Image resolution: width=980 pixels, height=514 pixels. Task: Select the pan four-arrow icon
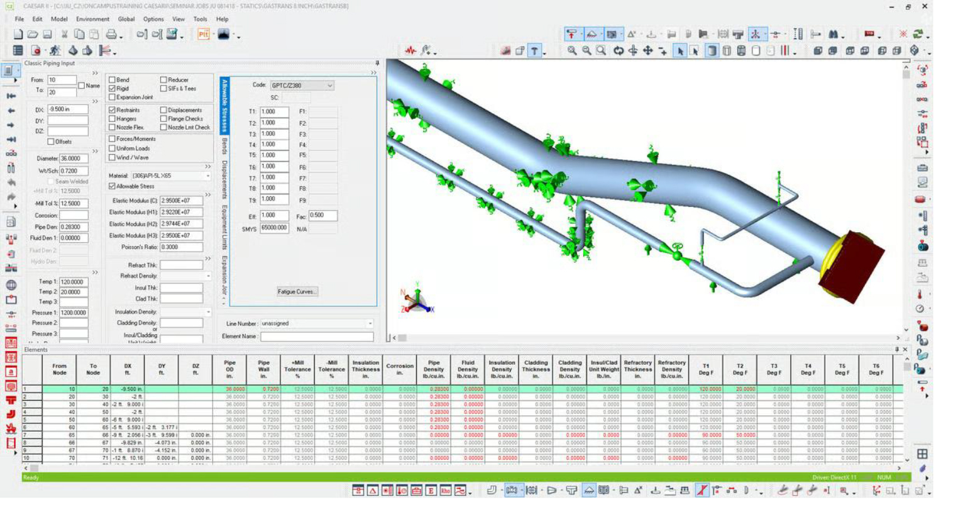point(648,50)
